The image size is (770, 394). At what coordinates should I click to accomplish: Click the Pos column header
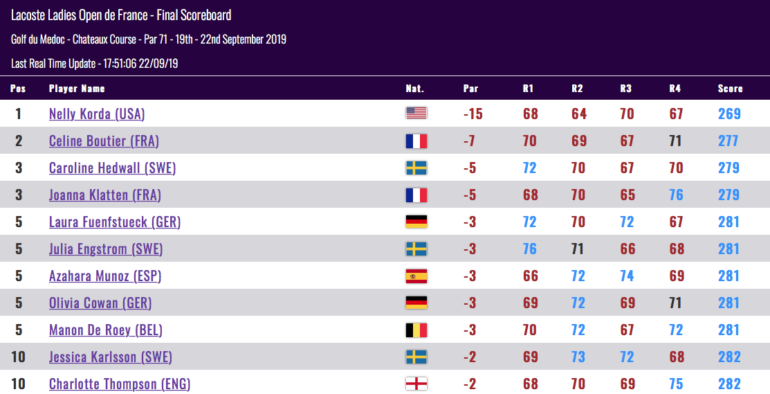18,88
